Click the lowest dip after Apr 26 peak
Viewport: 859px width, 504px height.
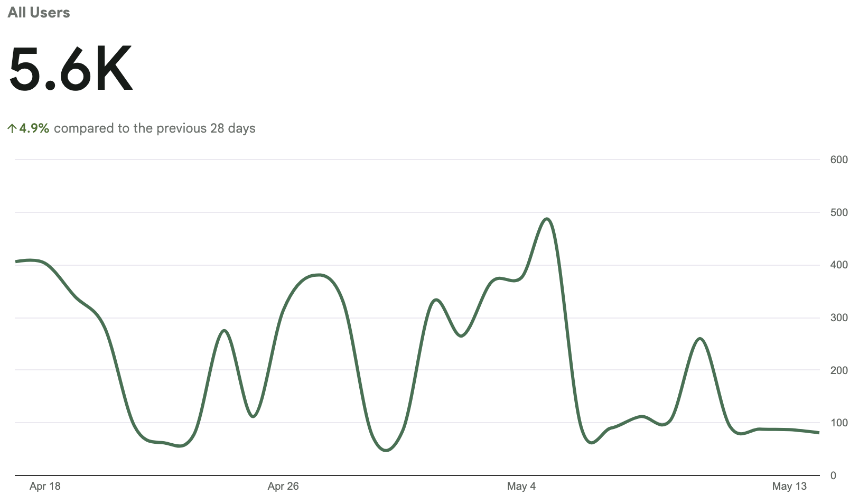click(x=386, y=451)
